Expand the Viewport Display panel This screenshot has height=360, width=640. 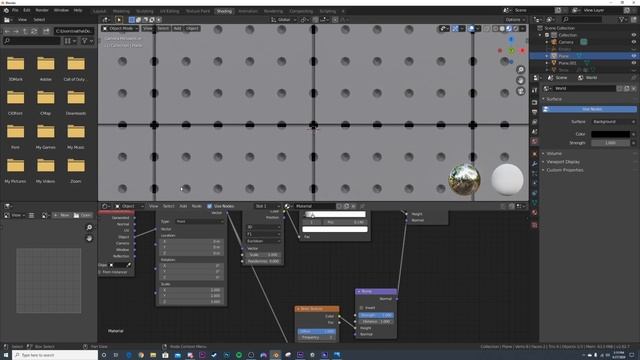pyautogui.click(x=562, y=162)
